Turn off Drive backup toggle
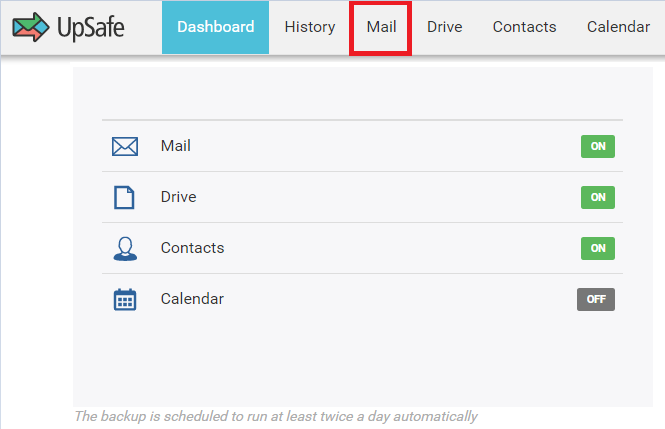Screen dimensions: 665x429 [x=598, y=197]
